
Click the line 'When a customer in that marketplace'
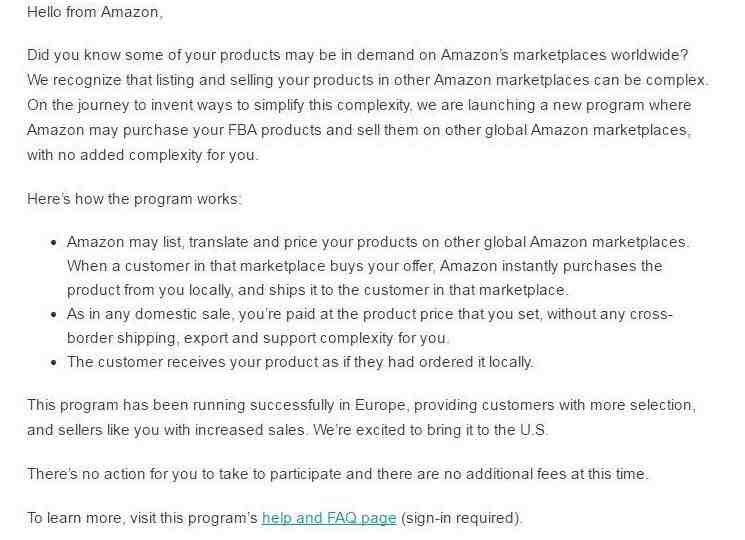point(364,266)
